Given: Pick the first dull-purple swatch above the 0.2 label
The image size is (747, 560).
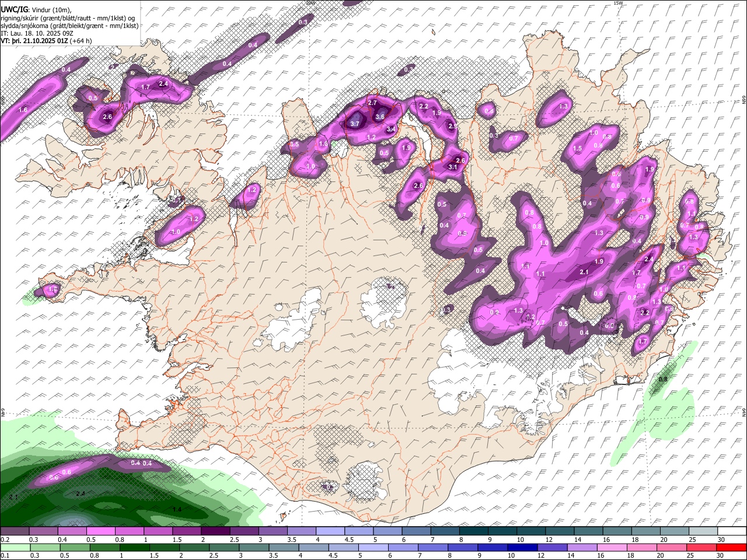Looking at the screenshot, I should click(x=15, y=531).
